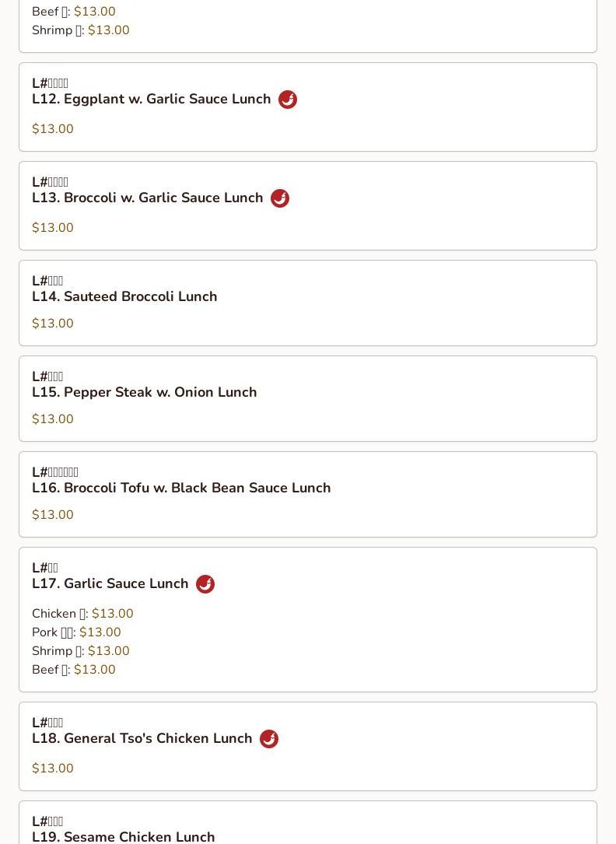Choose Shrimp option under Garlic Sauce Lunch
This screenshot has width=616, height=844.
pyautogui.click(x=81, y=651)
